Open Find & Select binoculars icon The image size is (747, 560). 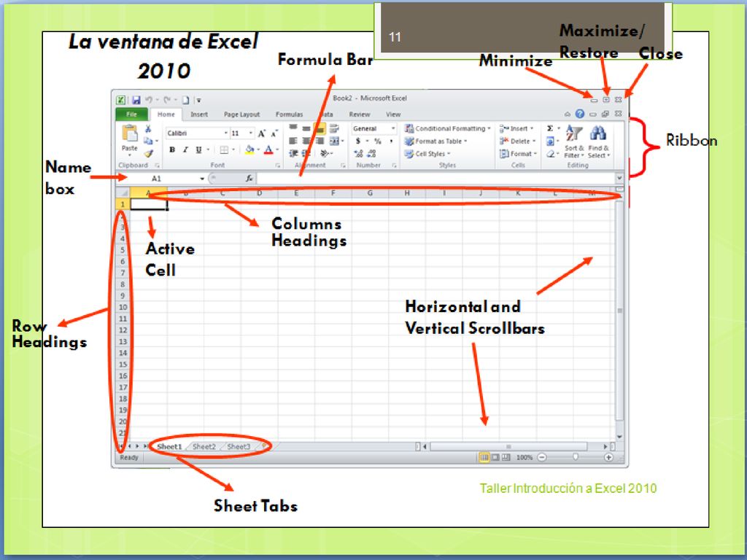click(598, 142)
